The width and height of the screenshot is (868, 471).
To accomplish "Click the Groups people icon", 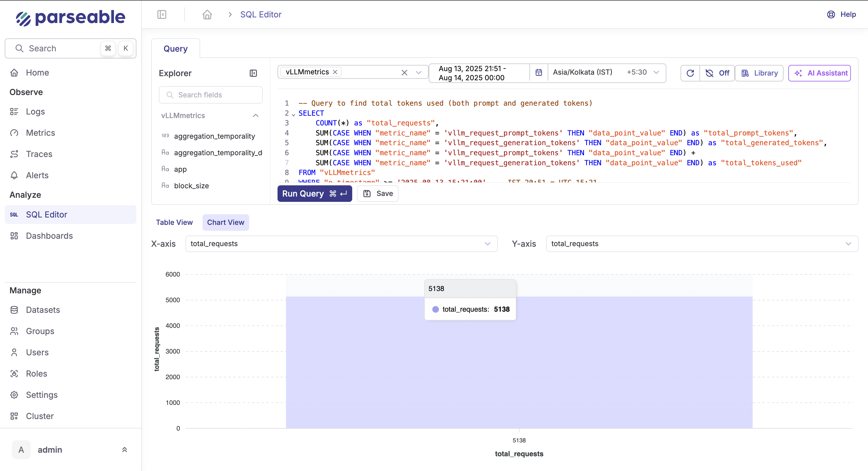I will pyautogui.click(x=14, y=331).
